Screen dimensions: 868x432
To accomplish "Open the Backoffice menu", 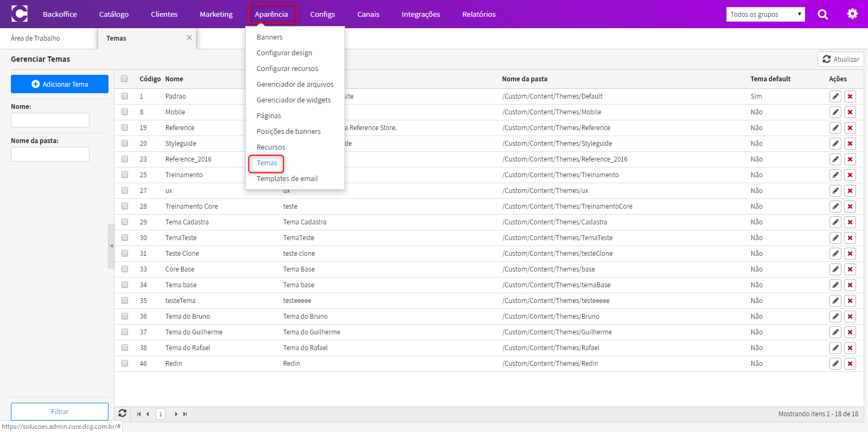I will (x=60, y=14).
